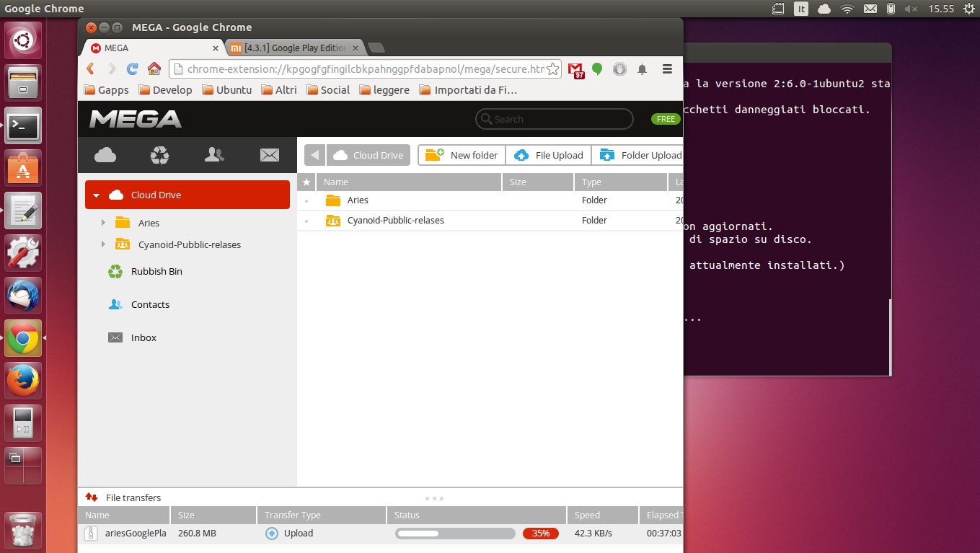Viewport: 980px width, 553px height.
Task: Bookmark this page with the star
Action: click(x=552, y=69)
